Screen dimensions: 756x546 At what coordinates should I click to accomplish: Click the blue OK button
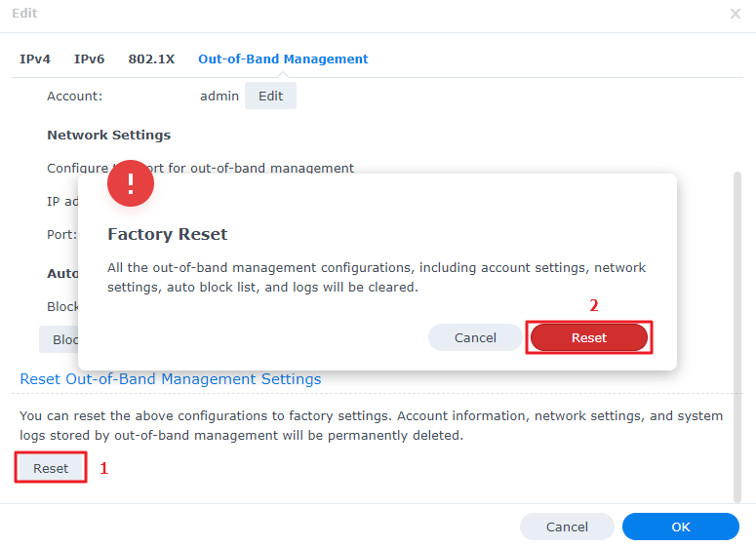pyautogui.click(x=680, y=526)
